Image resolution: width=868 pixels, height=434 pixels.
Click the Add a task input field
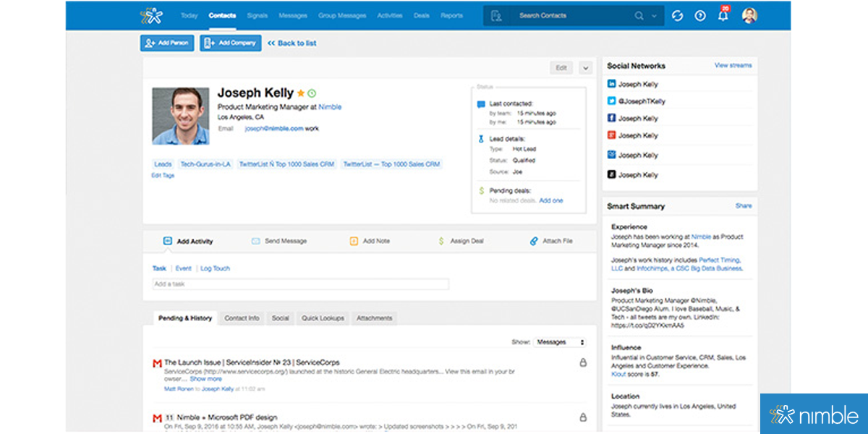coord(300,284)
